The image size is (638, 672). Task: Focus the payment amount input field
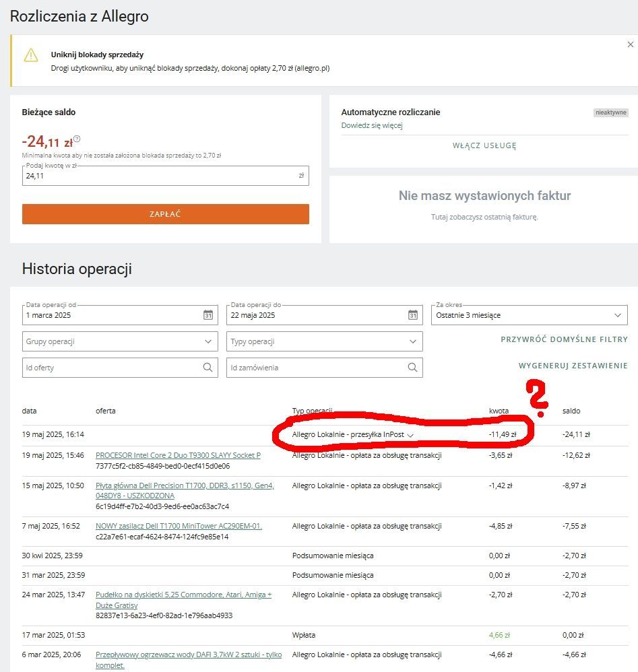pos(166,176)
